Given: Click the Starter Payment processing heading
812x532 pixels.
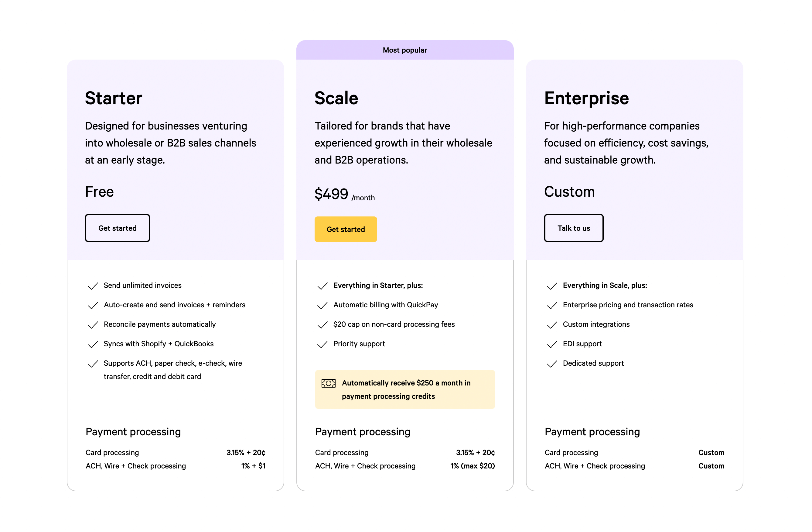Looking at the screenshot, I should click(133, 432).
